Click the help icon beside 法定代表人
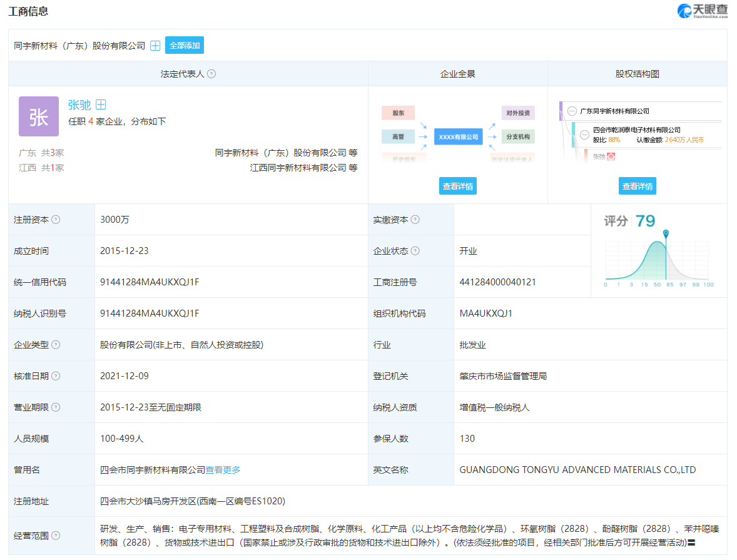737x560 pixels. pyautogui.click(x=211, y=74)
